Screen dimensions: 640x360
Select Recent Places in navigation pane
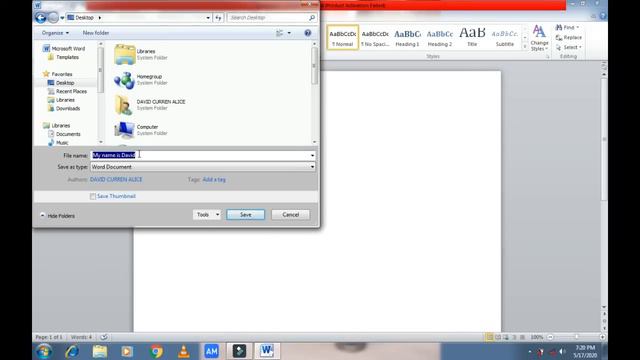point(71,91)
